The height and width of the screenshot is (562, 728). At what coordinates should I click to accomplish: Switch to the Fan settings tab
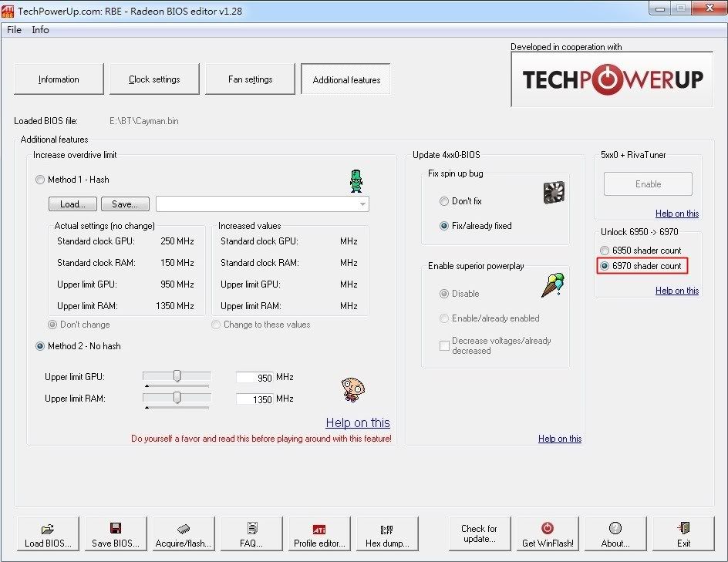tap(250, 79)
